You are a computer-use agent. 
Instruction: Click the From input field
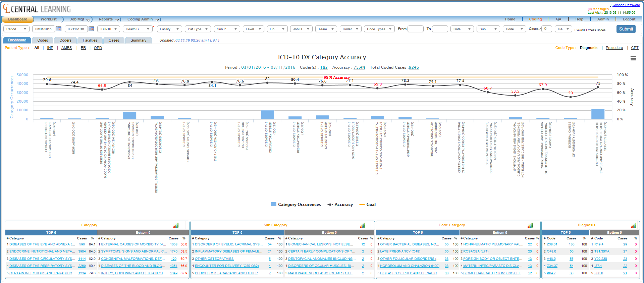(415, 29)
